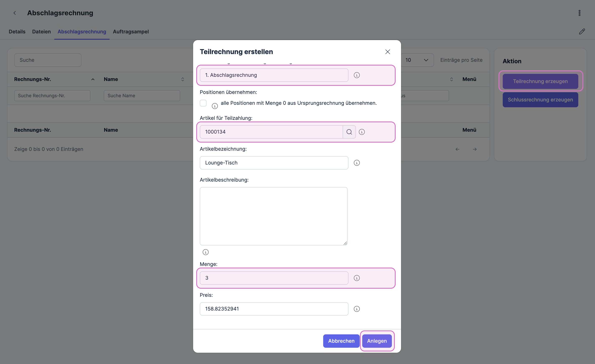Screen dimensions: 595x364
Task: Sort by Rechnungs-Nr. column arrow
Action: (93, 79)
